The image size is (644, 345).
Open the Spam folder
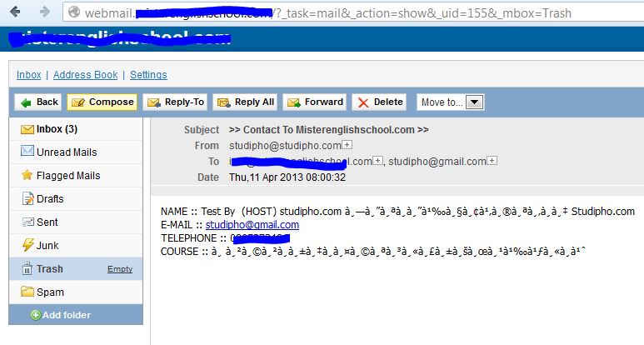76,292
